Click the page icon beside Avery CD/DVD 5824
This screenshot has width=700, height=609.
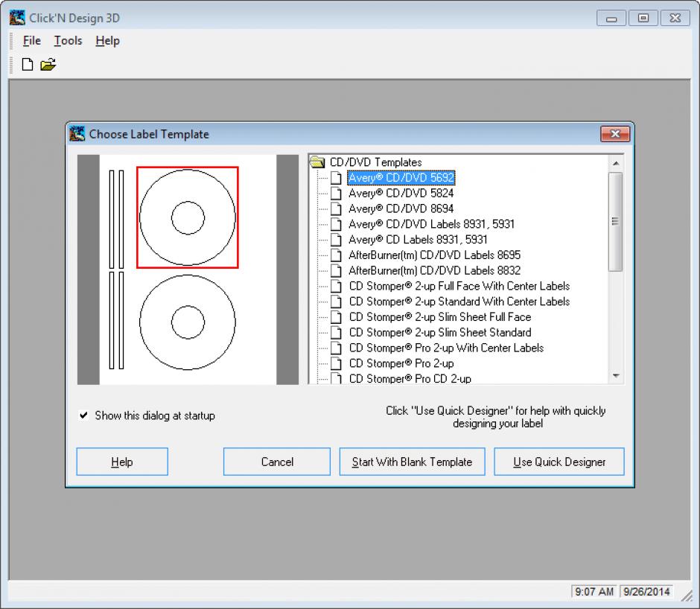click(x=336, y=194)
